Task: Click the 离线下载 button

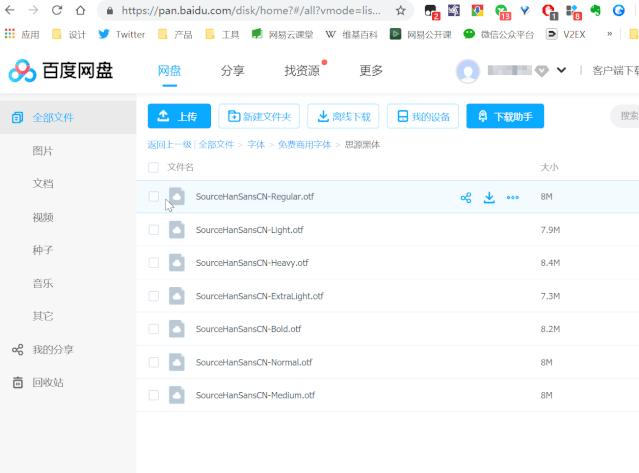Action: pyautogui.click(x=343, y=116)
